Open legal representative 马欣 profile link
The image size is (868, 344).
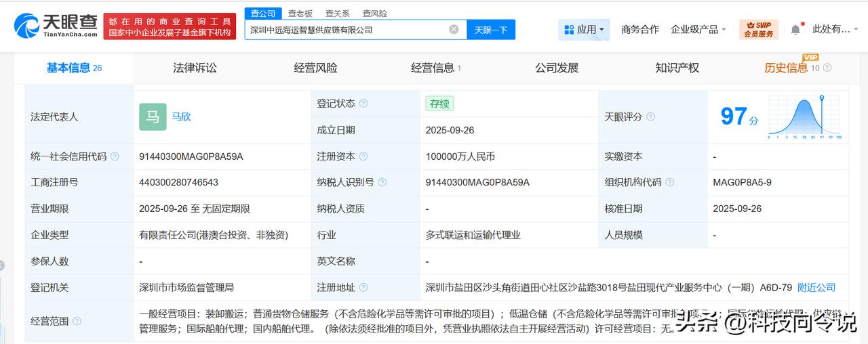(181, 116)
